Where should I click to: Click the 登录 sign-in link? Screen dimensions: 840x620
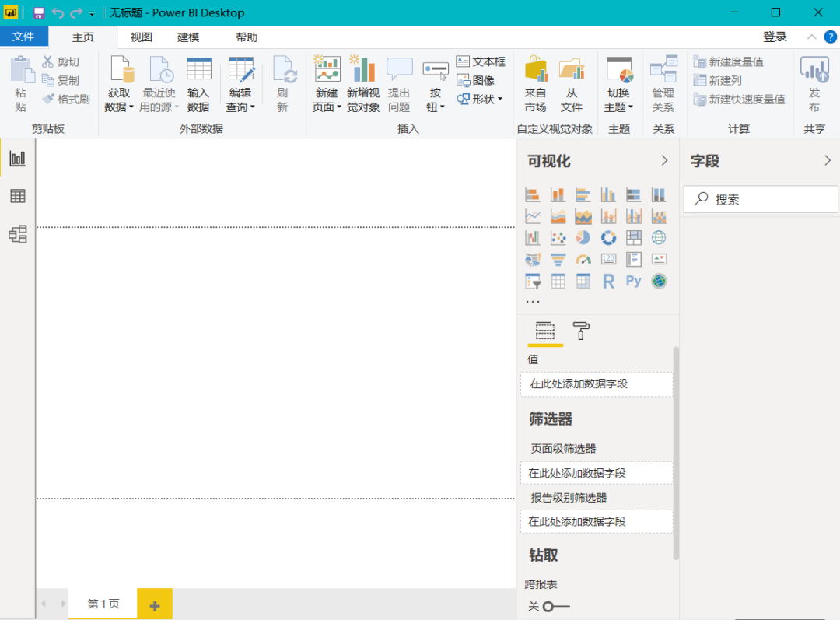point(775,37)
